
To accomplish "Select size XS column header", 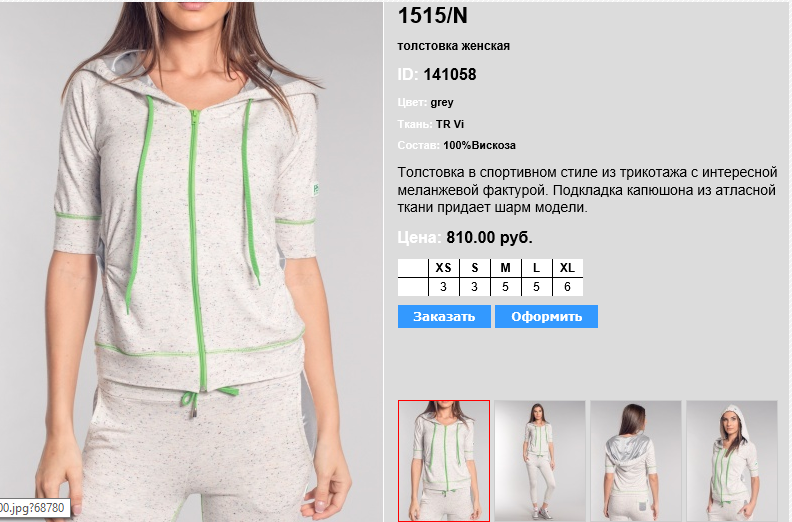I will pyautogui.click(x=443, y=268).
